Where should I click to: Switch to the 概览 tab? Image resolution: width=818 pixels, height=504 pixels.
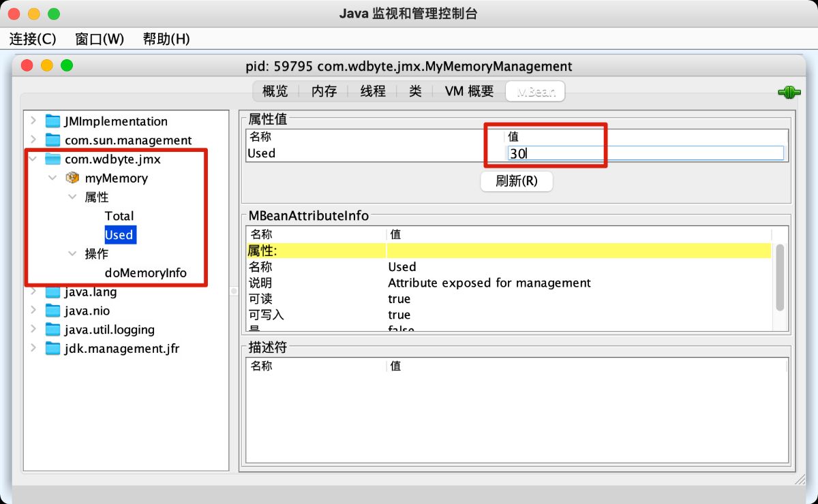[275, 91]
